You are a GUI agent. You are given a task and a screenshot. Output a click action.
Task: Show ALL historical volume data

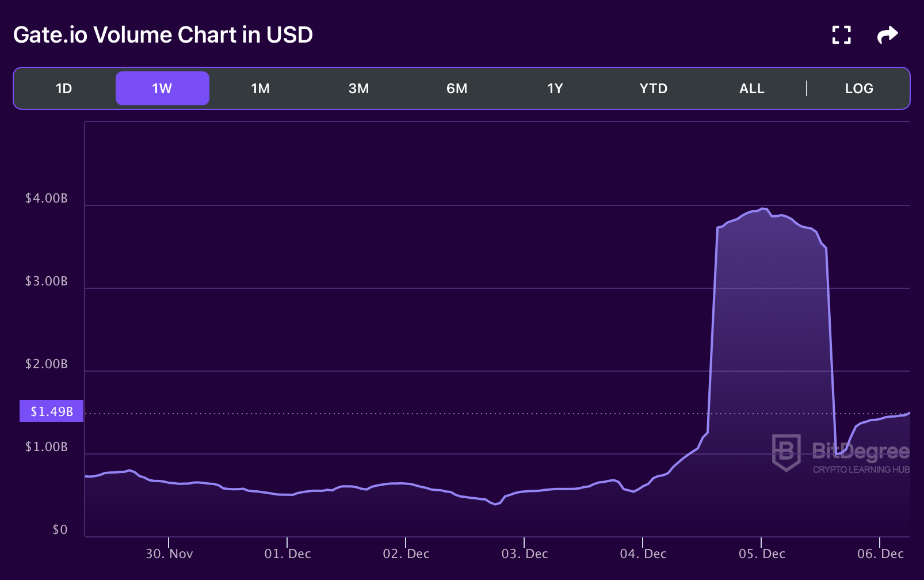[751, 89]
